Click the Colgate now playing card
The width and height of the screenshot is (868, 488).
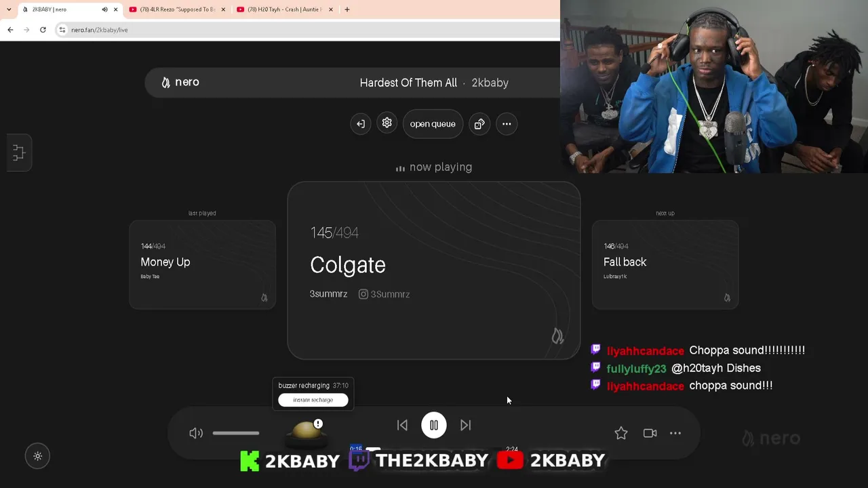pos(434,270)
